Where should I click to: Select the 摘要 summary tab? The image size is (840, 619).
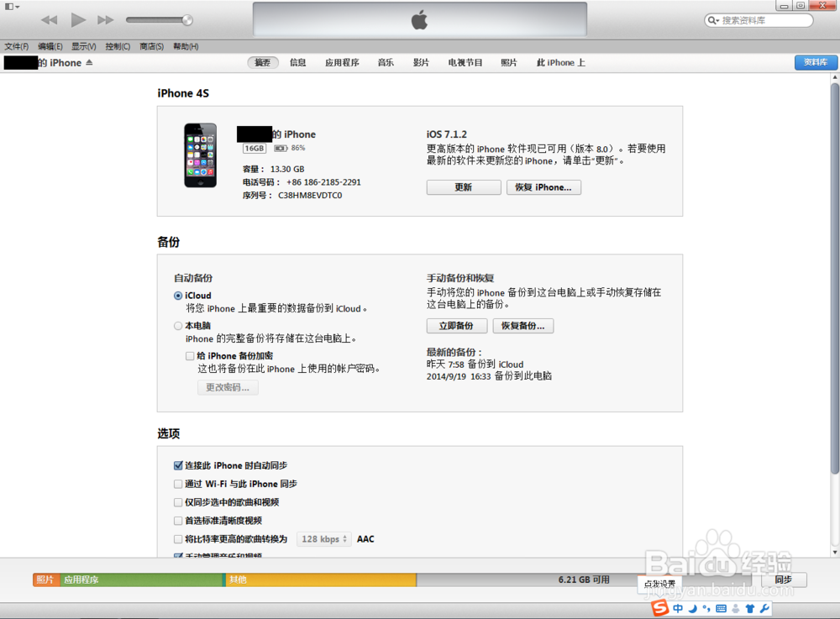262,63
